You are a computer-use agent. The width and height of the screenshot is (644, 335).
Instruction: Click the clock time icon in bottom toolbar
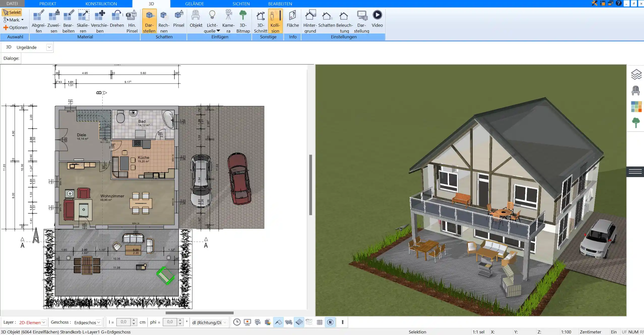[237, 322]
